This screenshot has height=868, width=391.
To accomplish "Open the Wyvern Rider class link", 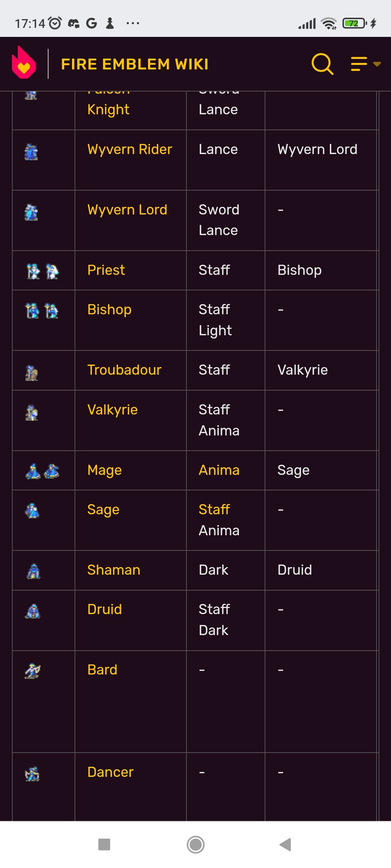I will pos(130,149).
